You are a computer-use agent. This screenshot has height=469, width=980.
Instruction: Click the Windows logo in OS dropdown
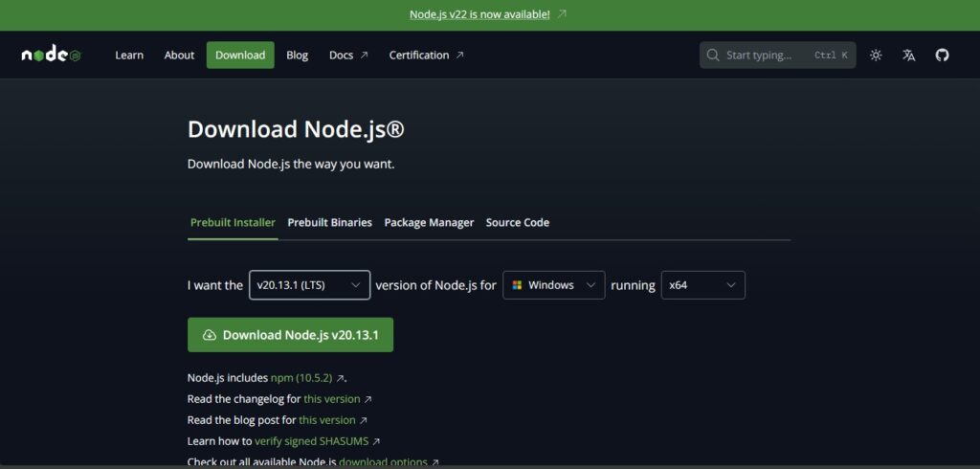pos(517,285)
